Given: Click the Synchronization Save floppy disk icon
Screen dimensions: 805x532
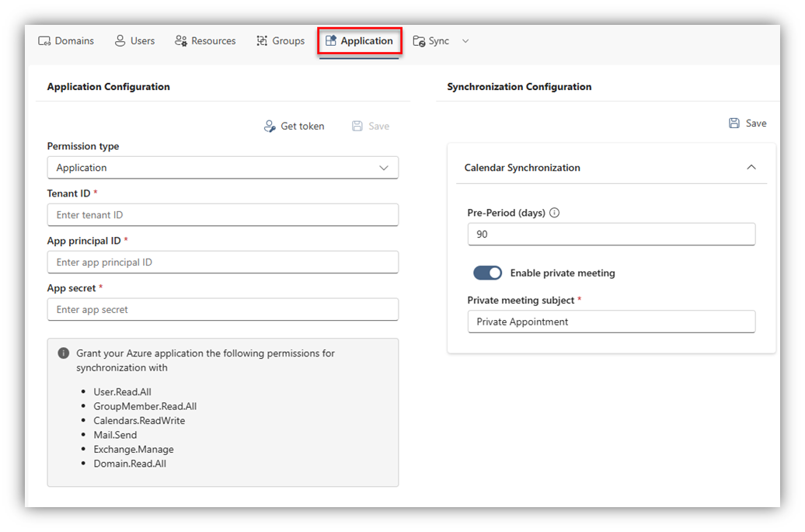Looking at the screenshot, I should 734,123.
